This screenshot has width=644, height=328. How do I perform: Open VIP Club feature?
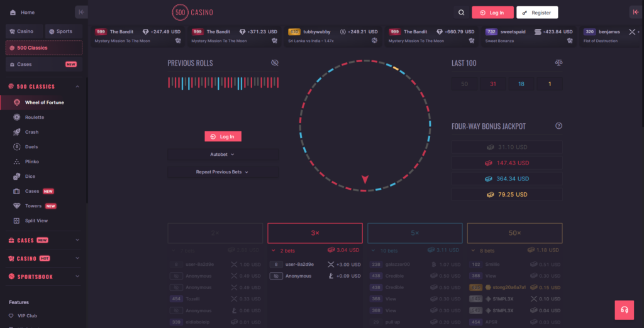point(28,315)
